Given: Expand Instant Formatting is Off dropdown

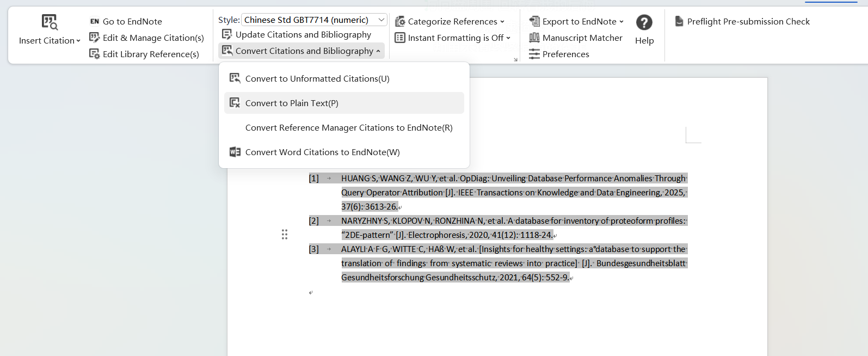Looking at the screenshot, I should tap(508, 38).
